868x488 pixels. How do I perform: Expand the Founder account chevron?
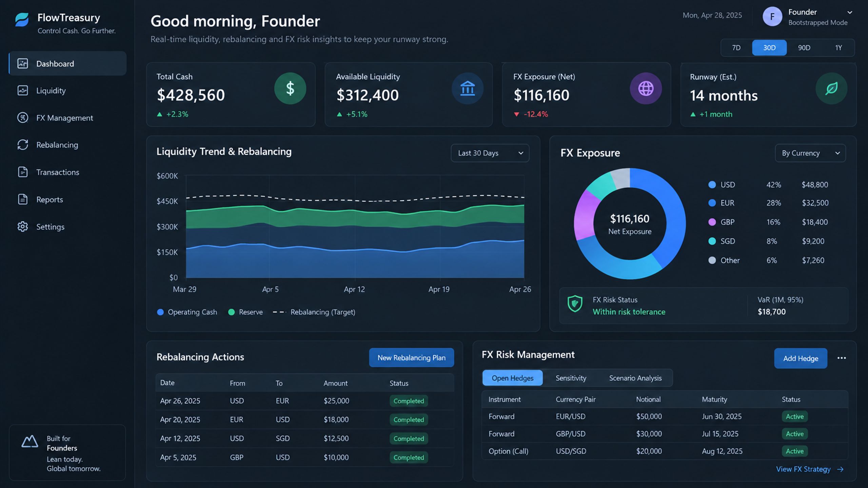point(850,12)
